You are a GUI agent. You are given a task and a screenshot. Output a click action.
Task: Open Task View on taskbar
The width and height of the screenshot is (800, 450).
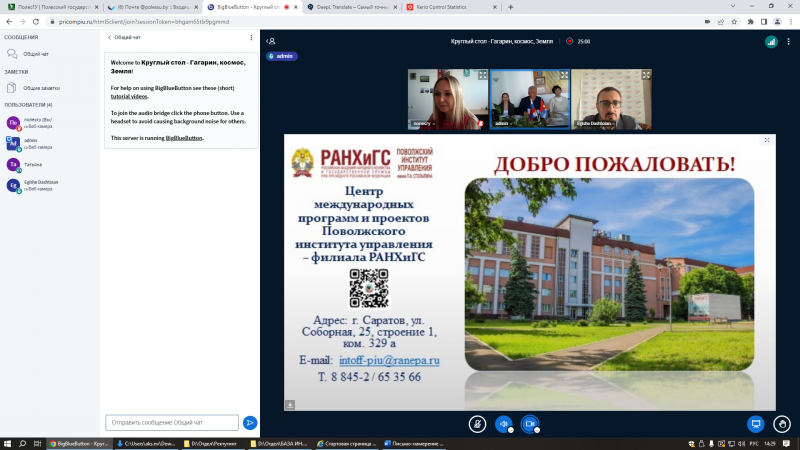pos(37,444)
